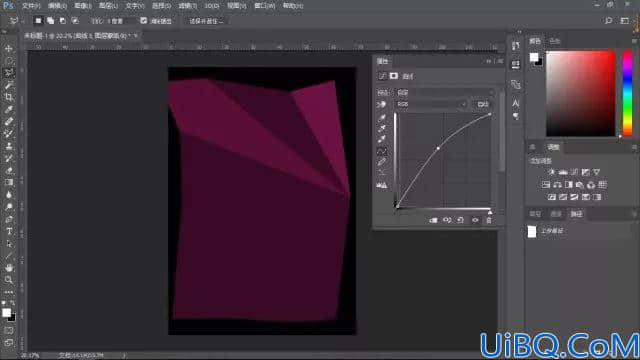The height and width of the screenshot is (360, 640).
Task: Select the Zoom magnifier tool
Action: 9,280
